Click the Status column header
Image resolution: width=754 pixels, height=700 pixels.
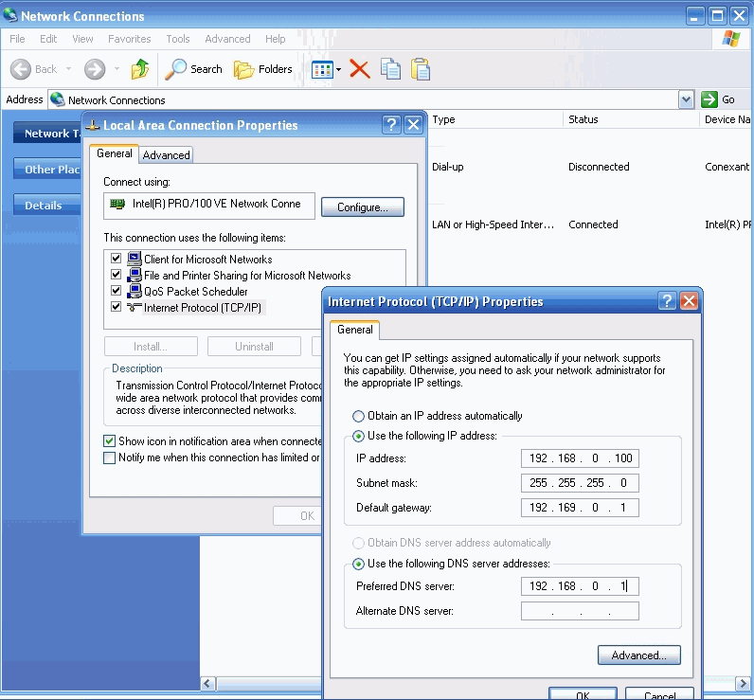click(631, 119)
